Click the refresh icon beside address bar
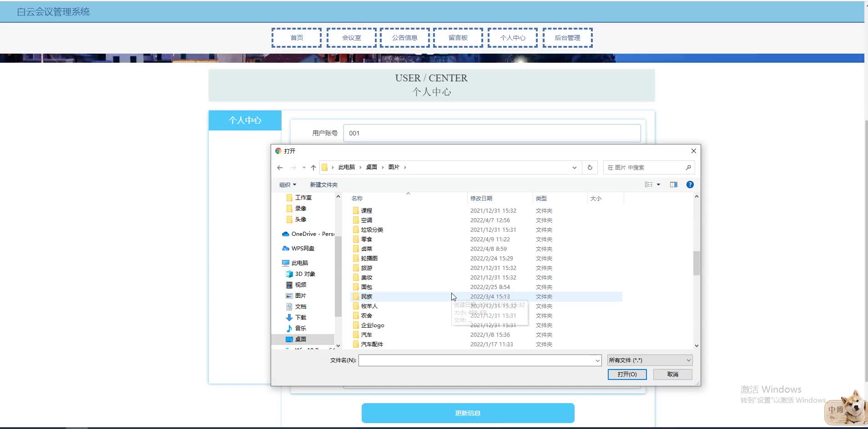 (x=589, y=167)
